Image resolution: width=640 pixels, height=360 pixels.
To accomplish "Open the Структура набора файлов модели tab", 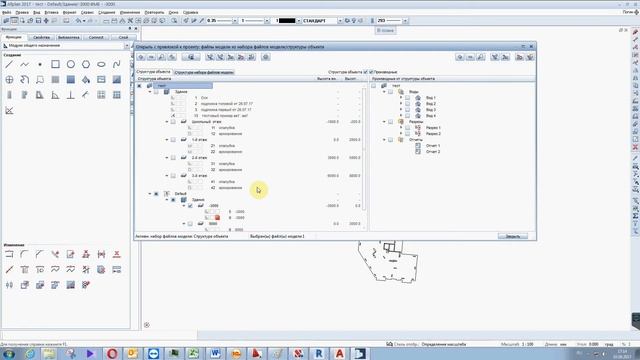I will tap(204, 72).
